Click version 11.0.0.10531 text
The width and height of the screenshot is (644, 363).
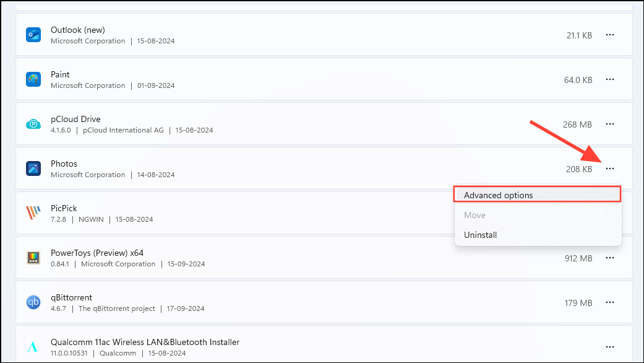coord(69,354)
